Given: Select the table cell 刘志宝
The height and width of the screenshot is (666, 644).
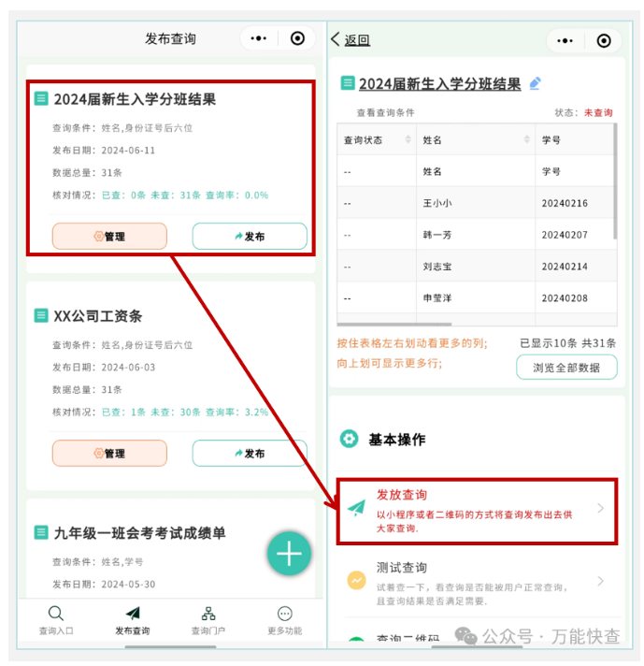Looking at the screenshot, I should pos(437,267).
